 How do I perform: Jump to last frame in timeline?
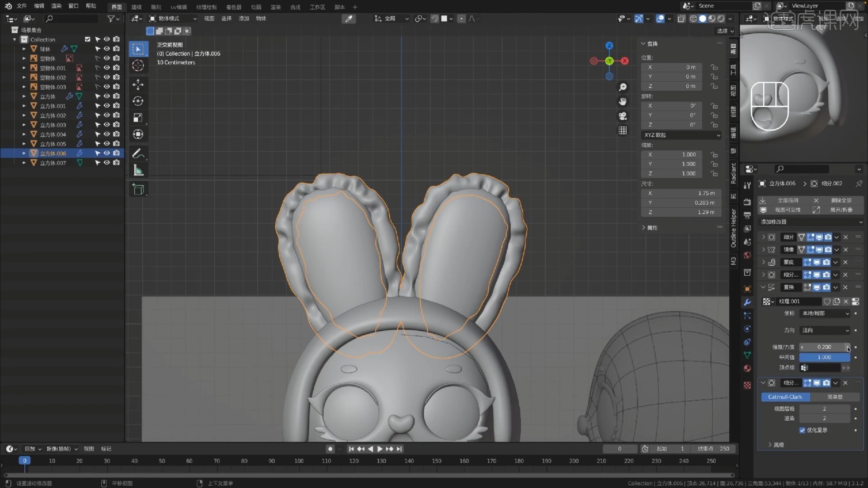(x=399, y=449)
